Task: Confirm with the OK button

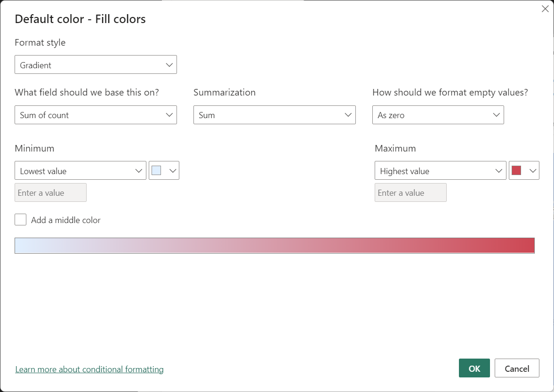Action: (474, 368)
